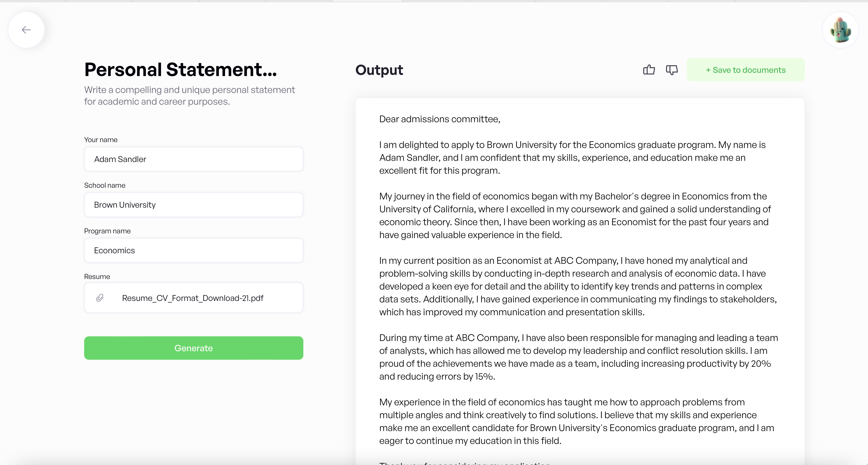
Task: Click the paragraph beginning I am delighted
Action: [x=572, y=158]
